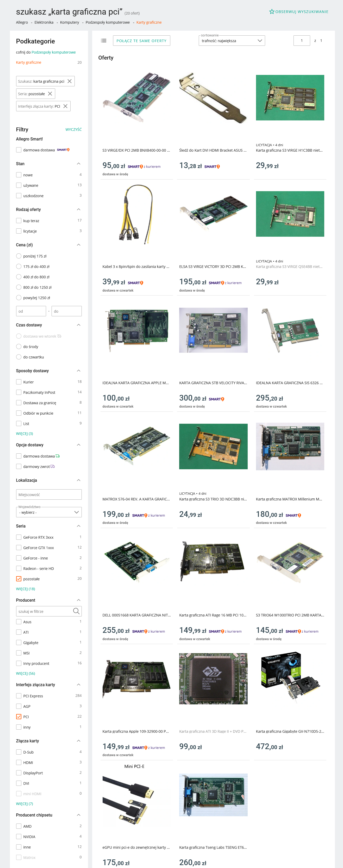This screenshot has width=343, height=868.
Task: Tick the 'Kurier' delivery method checkbox
Action: [x=19, y=382]
